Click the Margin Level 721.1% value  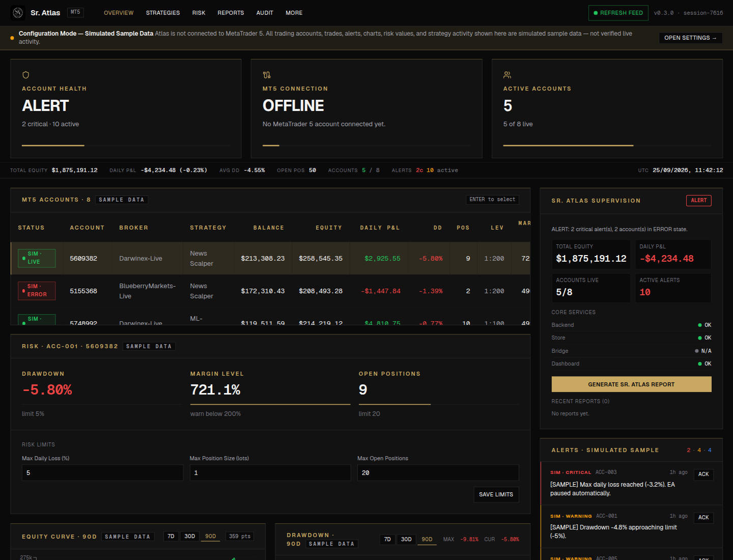click(215, 390)
